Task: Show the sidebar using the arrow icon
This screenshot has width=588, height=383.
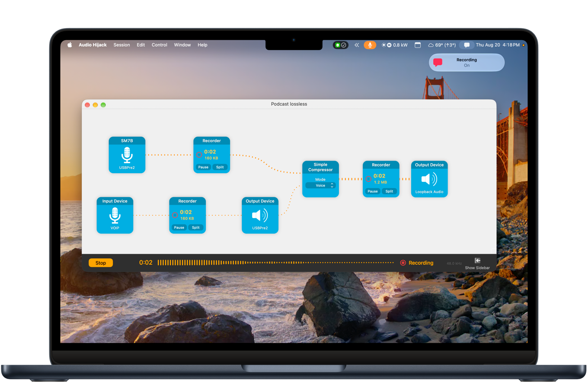Action: pos(477,260)
